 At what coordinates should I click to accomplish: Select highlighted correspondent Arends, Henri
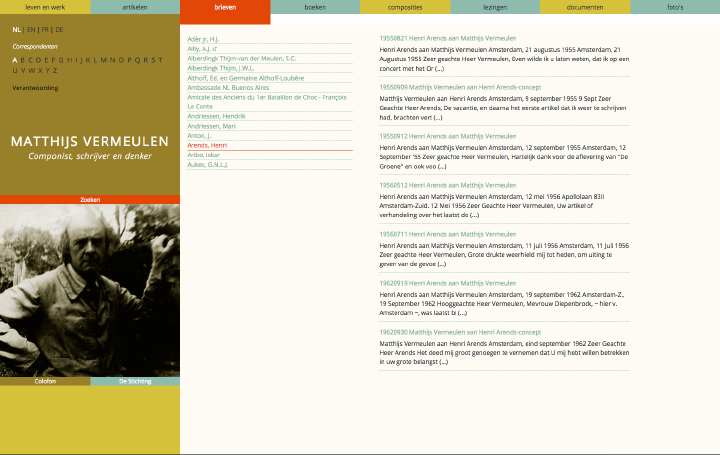207,145
